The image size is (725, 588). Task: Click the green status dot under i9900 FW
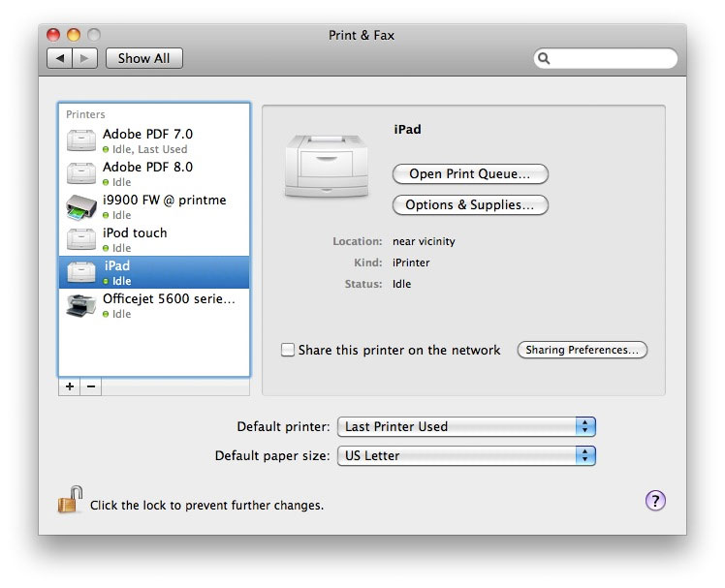106,215
